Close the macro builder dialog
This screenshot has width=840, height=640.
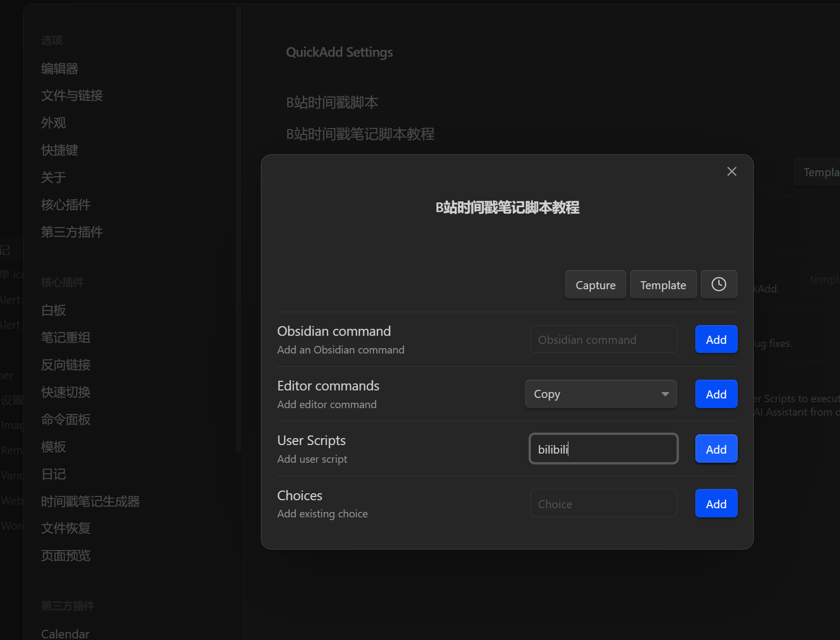(x=731, y=171)
